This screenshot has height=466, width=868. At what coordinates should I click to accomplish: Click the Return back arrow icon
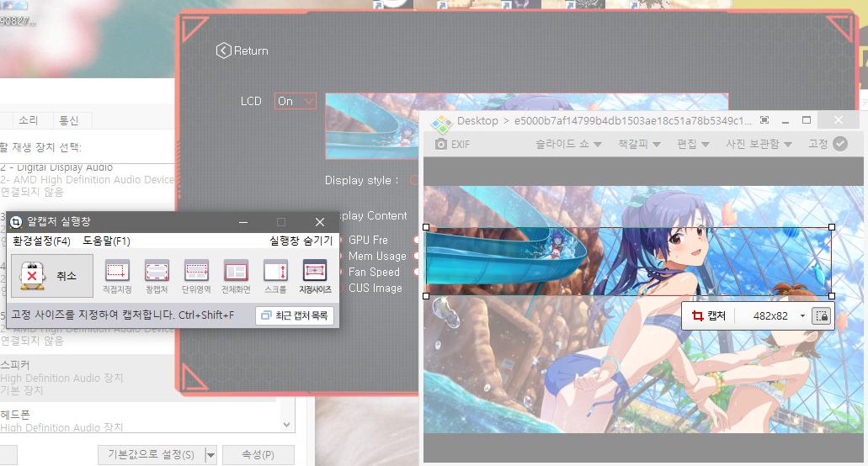(x=223, y=51)
